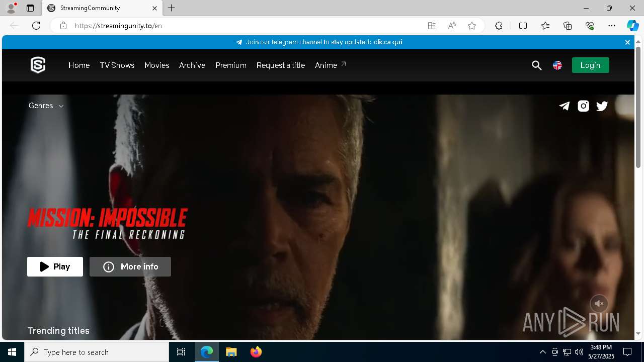This screenshot has height=362, width=644.
Task: Open the Anime external link
Action: [x=331, y=65]
